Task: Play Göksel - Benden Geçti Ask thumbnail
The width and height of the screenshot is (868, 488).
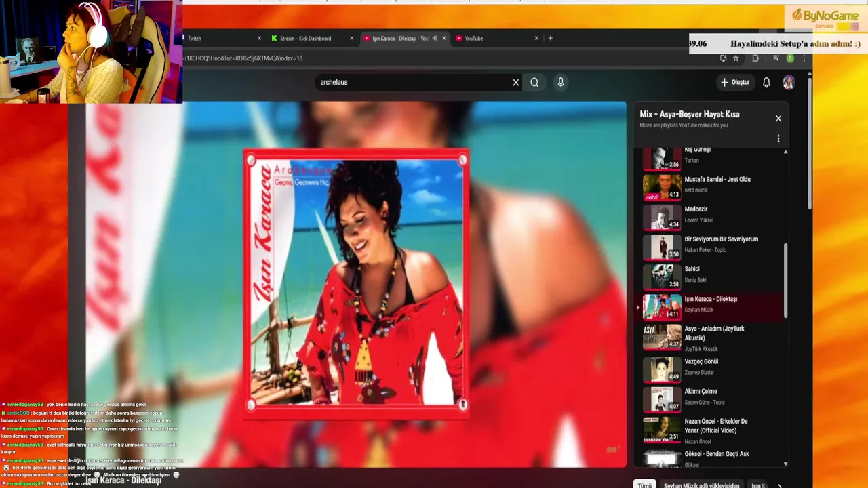Action: tap(662, 457)
